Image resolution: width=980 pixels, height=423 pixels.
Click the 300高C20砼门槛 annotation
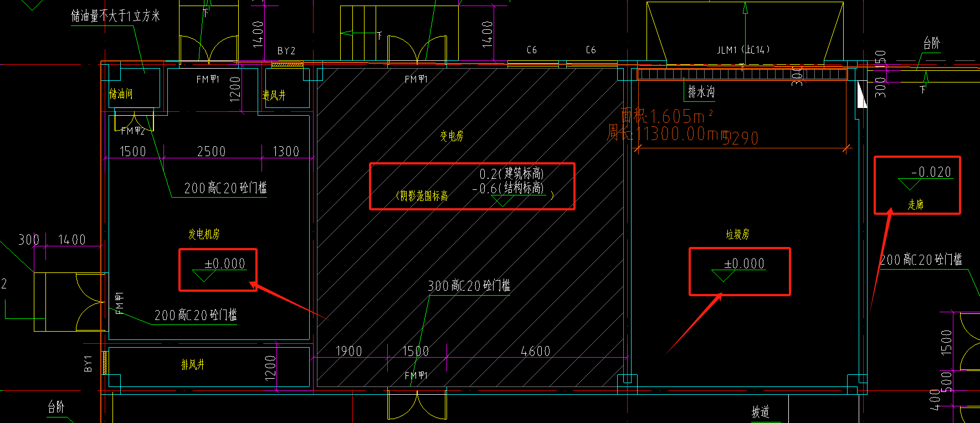click(469, 286)
